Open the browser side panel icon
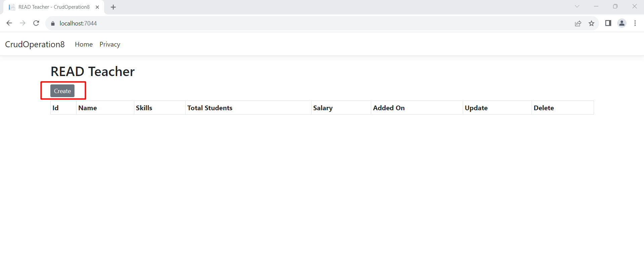 point(608,23)
